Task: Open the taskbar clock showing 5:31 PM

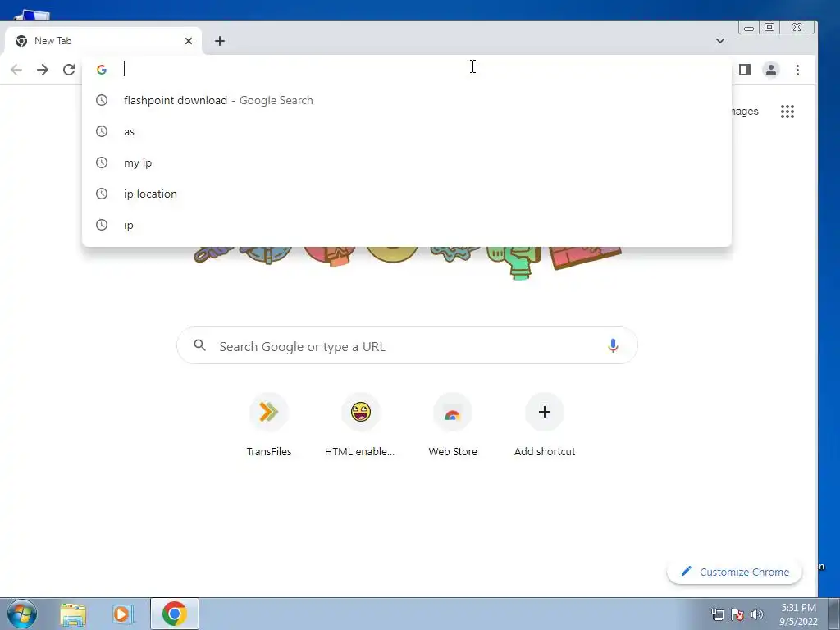Action: pyautogui.click(x=798, y=614)
